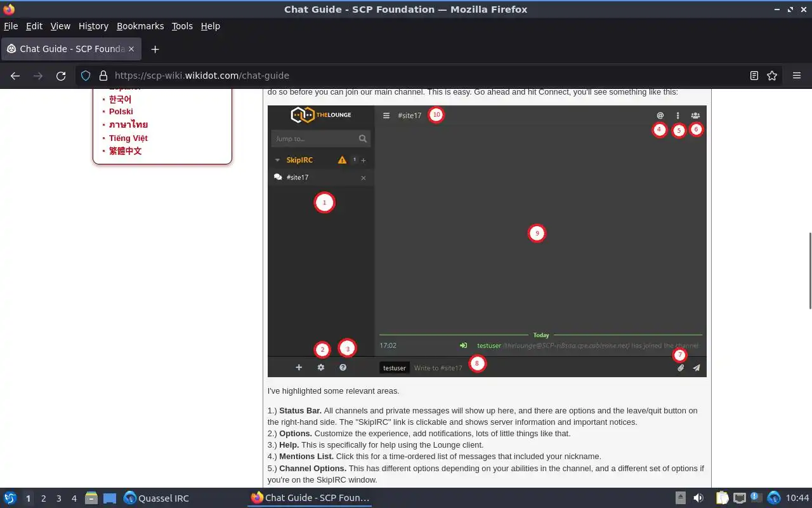Open the Quassel tray icon
The image size is (812, 508).
pyautogui.click(x=773, y=498)
